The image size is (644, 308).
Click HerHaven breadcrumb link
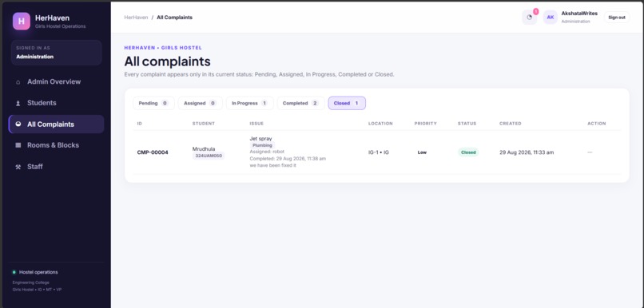136,18
